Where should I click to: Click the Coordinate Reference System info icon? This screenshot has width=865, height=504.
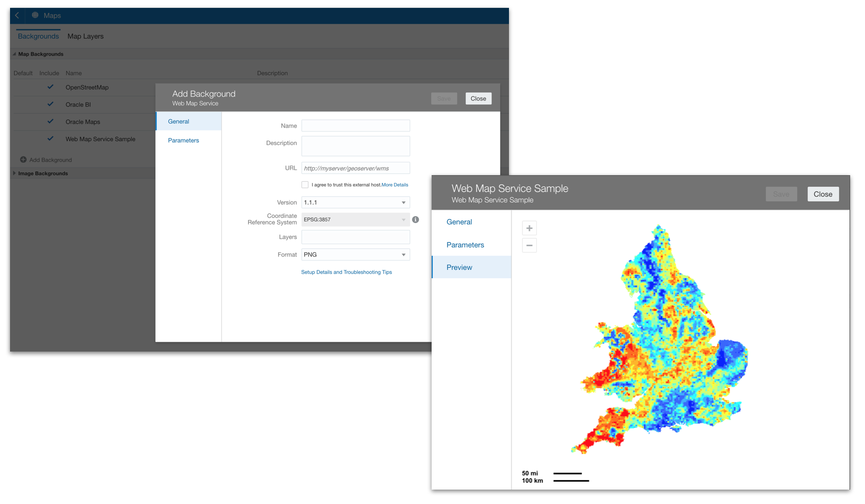pos(415,220)
